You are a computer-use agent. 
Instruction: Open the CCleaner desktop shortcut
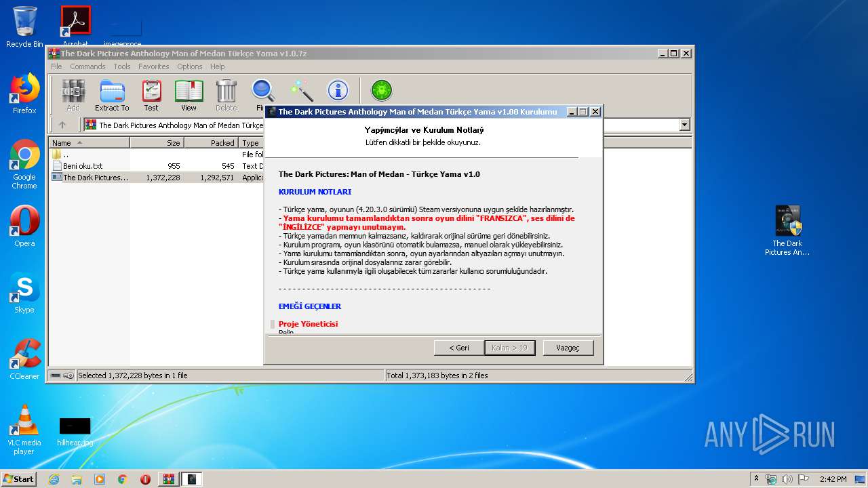pos(24,359)
